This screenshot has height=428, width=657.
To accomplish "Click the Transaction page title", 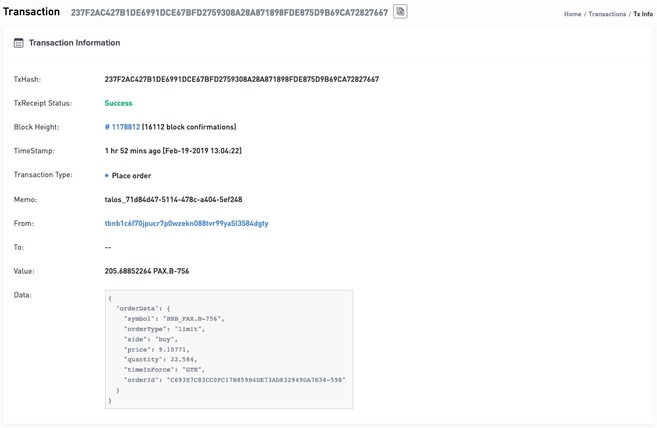I will (31, 12).
